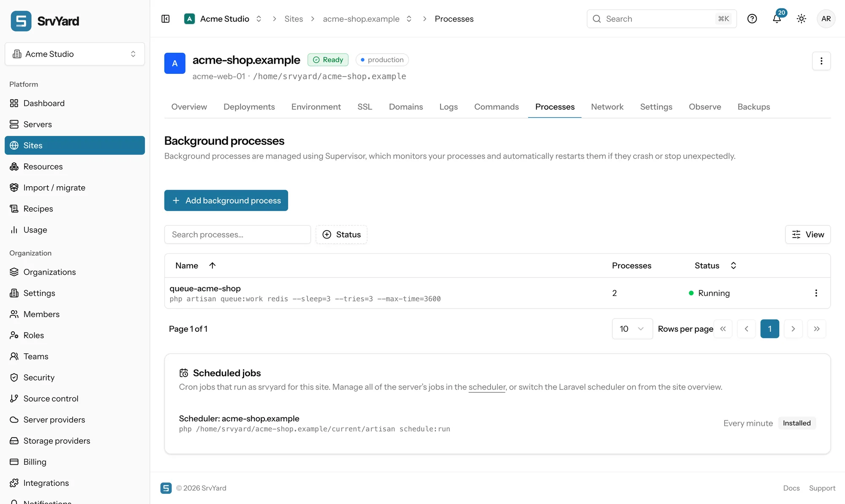
Task: Click Sites breadcrumb link
Action: 294,19
